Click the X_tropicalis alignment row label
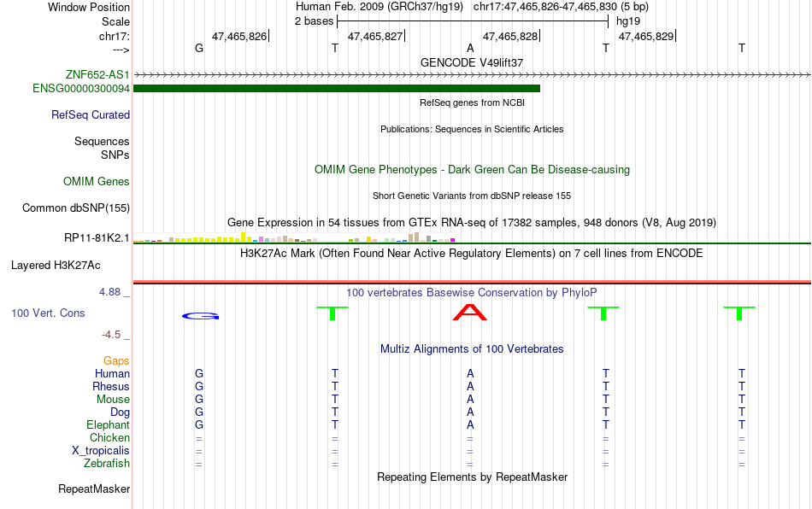The width and height of the screenshot is (812, 509). (x=101, y=451)
